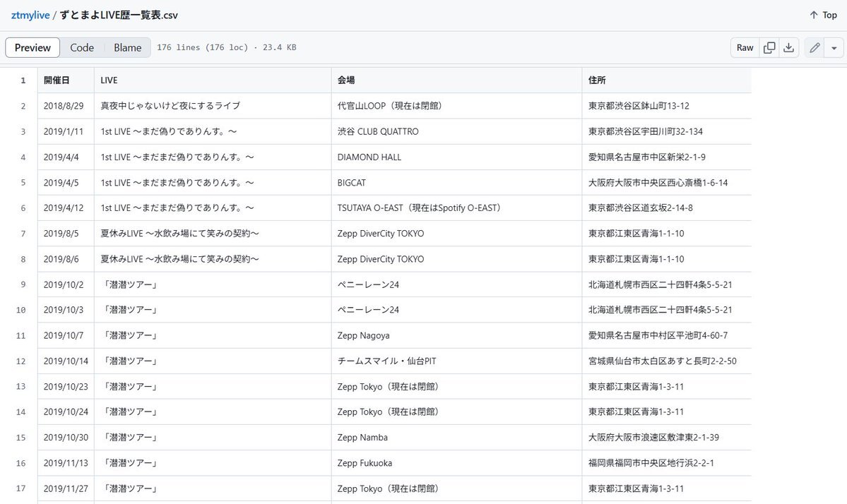The width and height of the screenshot is (847, 504).
Task: Select the 1st LIVE ～まだ偽りでありんす。～ cell
Action: (213, 131)
